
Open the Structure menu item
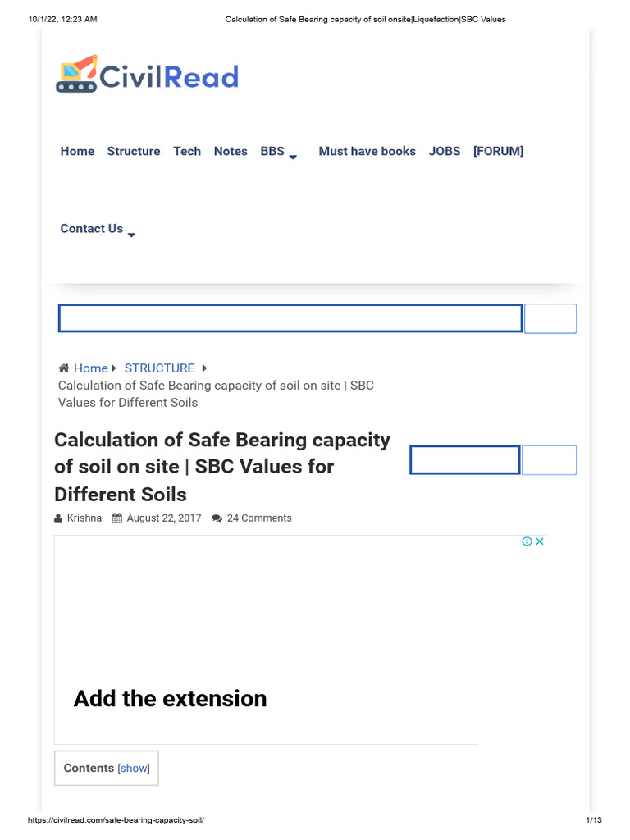134,151
